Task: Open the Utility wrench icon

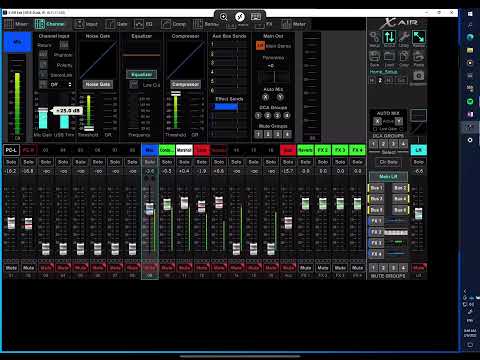Action: pyautogui.click(x=404, y=37)
